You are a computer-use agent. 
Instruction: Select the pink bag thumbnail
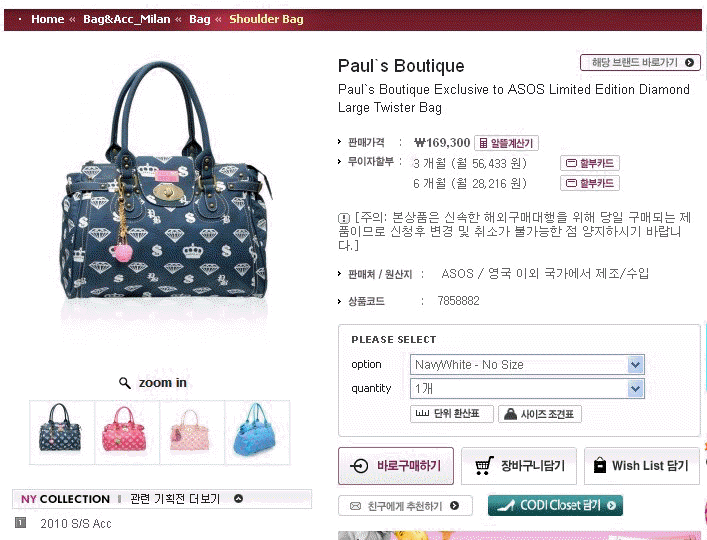(127, 432)
